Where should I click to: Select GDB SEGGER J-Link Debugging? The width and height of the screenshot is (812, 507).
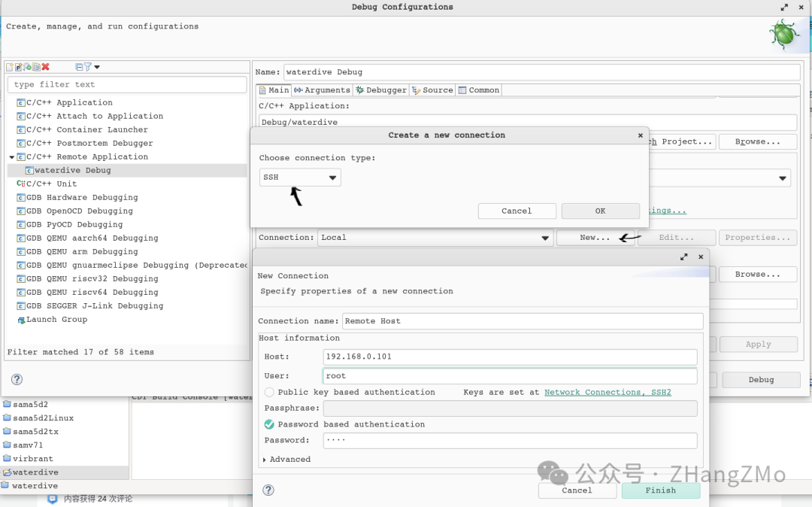[89, 306]
